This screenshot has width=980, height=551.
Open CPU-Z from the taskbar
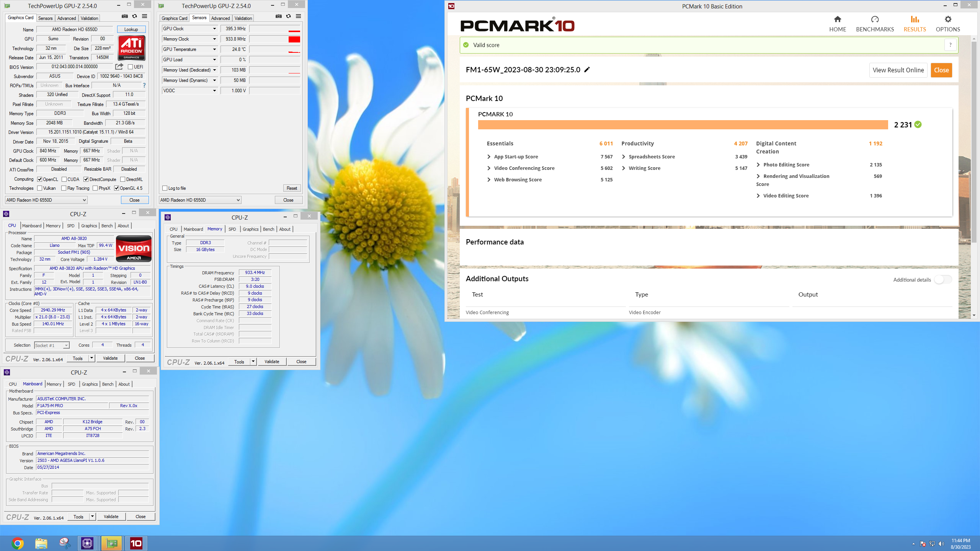point(87,543)
